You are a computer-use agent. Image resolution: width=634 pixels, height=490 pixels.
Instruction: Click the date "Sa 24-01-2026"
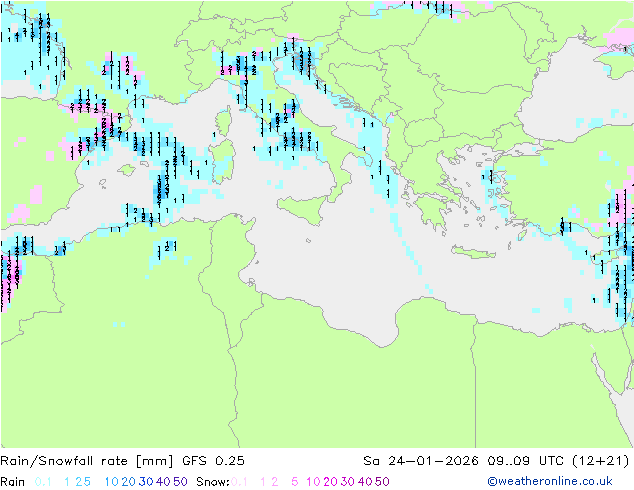(421, 461)
